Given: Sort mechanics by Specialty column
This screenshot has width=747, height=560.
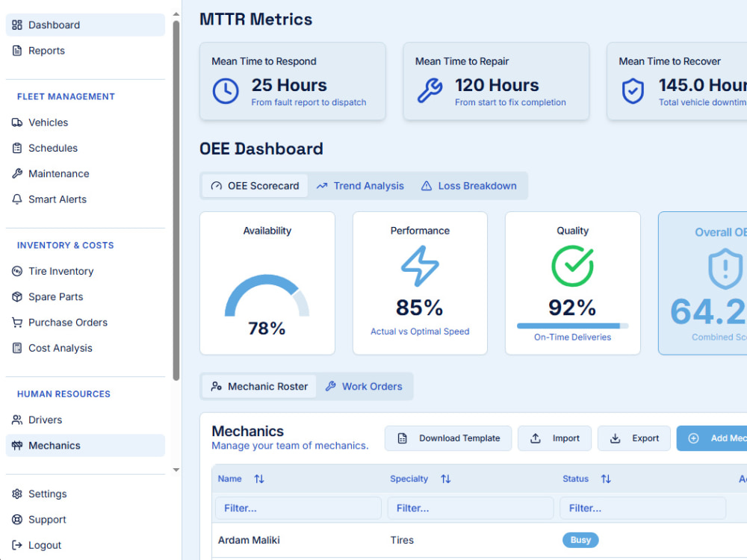Looking at the screenshot, I should tap(446, 479).
